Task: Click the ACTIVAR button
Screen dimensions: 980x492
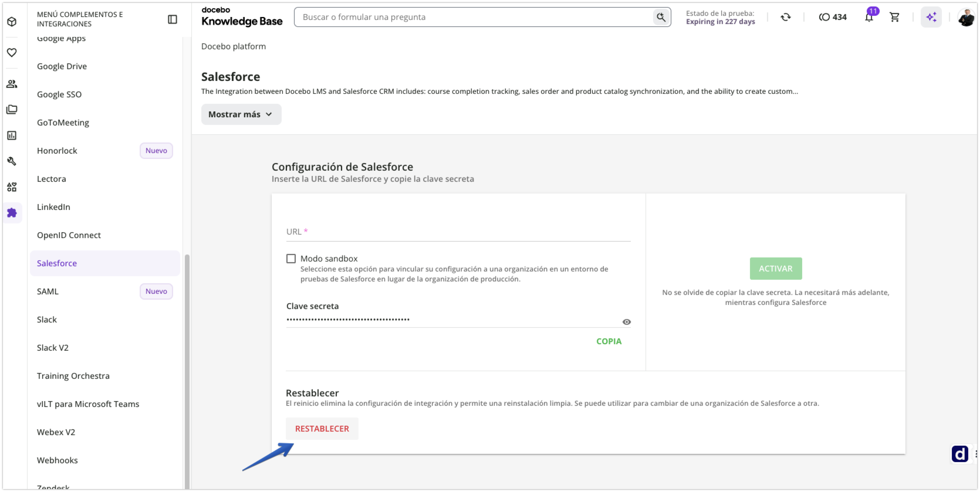Action: [775, 269]
